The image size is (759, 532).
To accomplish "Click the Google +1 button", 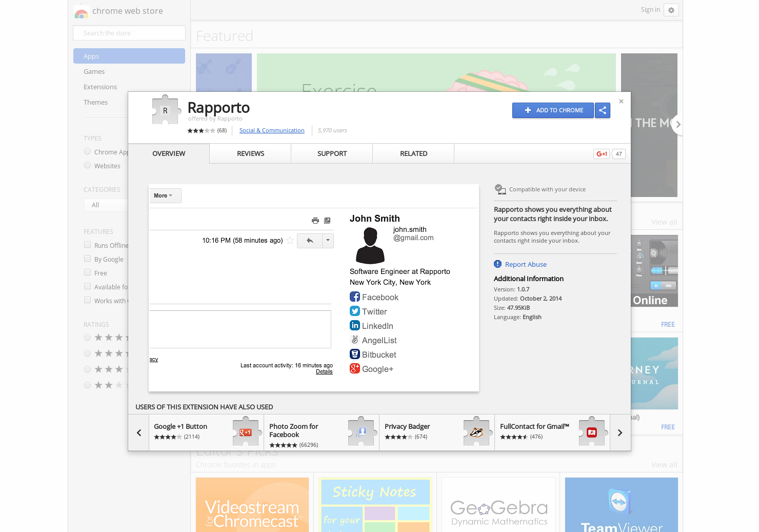I will point(602,154).
